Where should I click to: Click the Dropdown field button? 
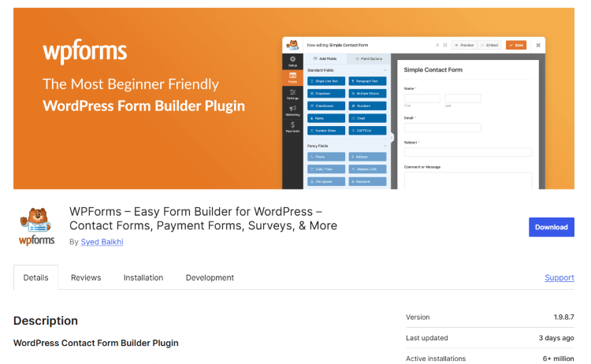326,94
